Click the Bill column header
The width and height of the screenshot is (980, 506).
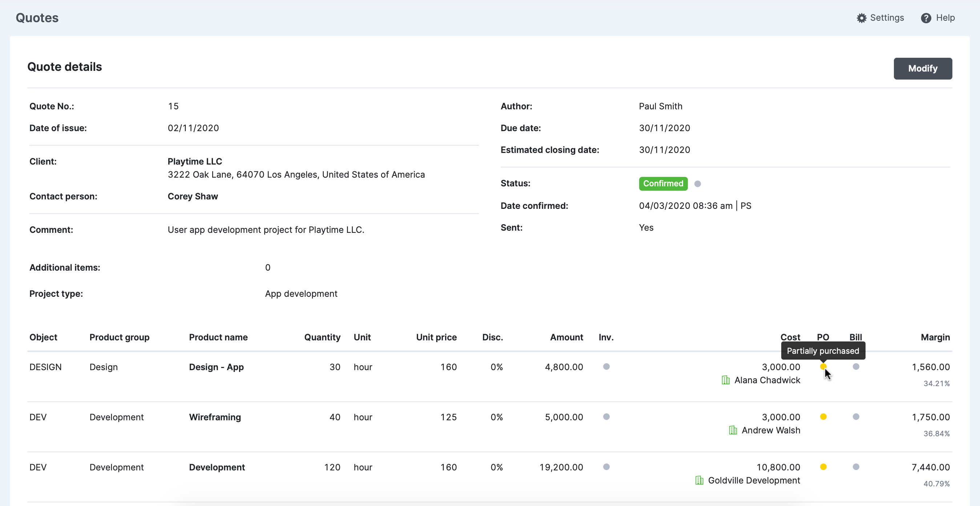(856, 337)
